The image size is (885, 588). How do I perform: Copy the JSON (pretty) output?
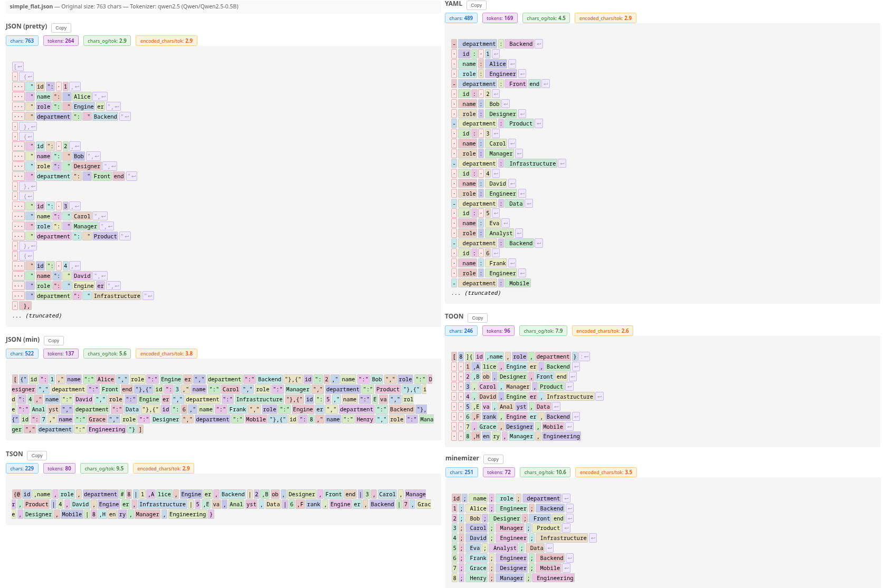(x=61, y=28)
